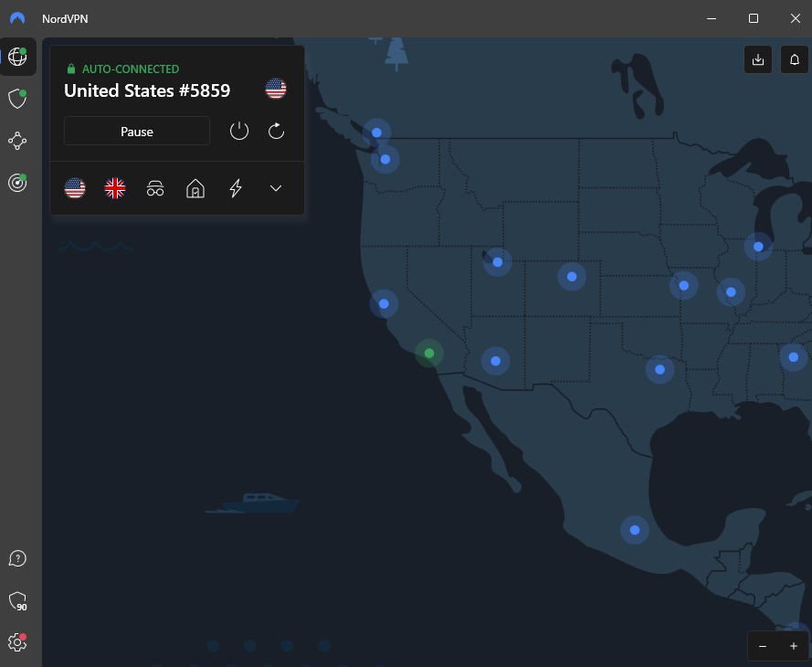Select the Mexico server dot
This screenshot has width=812, height=667.
click(x=635, y=530)
